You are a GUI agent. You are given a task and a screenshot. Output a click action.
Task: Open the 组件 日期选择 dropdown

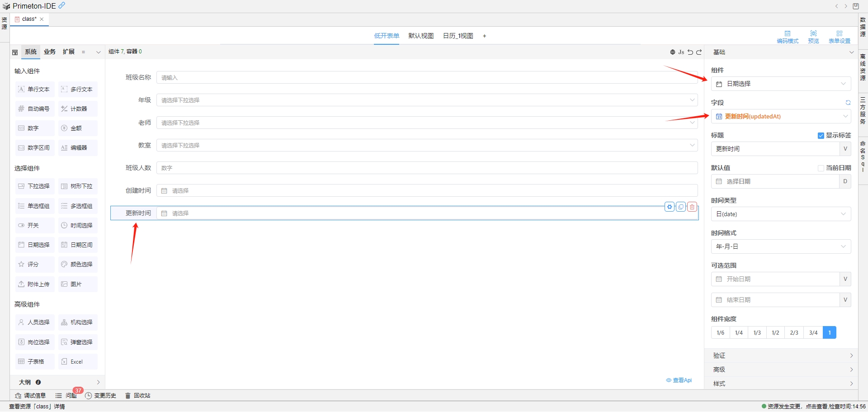click(x=781, y=84)
